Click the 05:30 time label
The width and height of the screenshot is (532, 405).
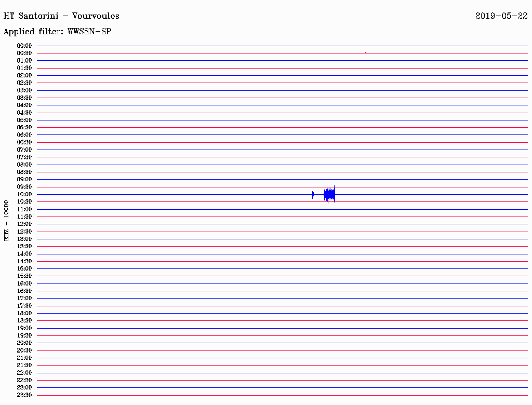24,128
